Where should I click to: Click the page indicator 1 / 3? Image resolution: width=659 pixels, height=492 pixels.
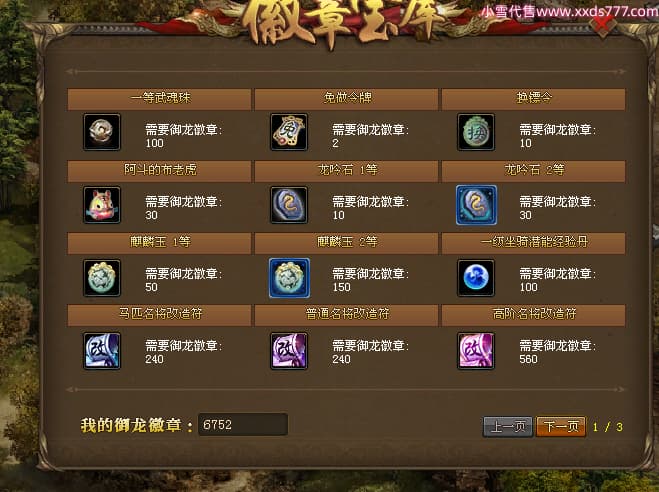click(607, 427)
